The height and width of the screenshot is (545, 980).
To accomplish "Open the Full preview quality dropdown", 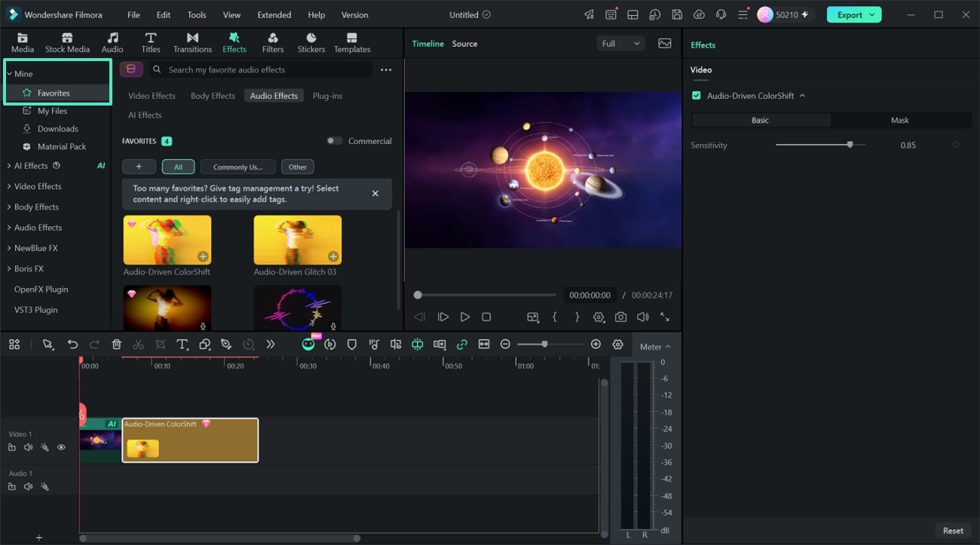I will (621, 44).
